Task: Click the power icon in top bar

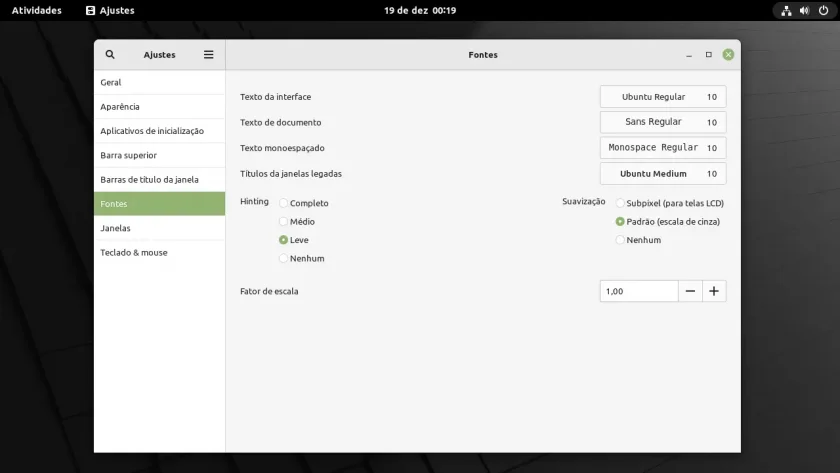Action: click(x=823, y=11)
